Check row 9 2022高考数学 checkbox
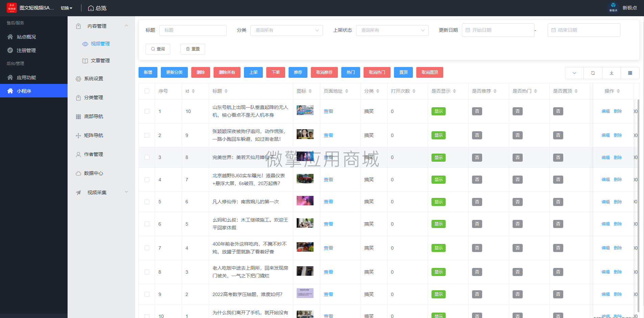This screenshot has height=318, width=644. point(147,294)
